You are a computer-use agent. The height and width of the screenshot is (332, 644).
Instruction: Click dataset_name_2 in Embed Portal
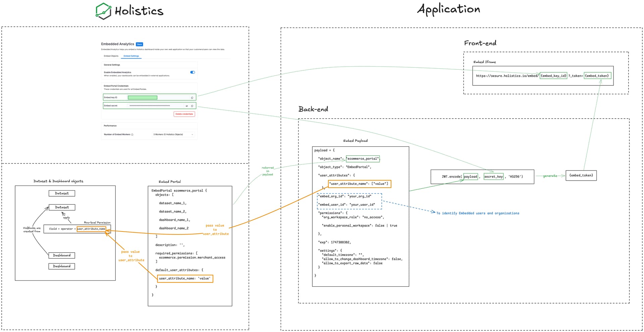pyautogui.click(x=173, y=211)
